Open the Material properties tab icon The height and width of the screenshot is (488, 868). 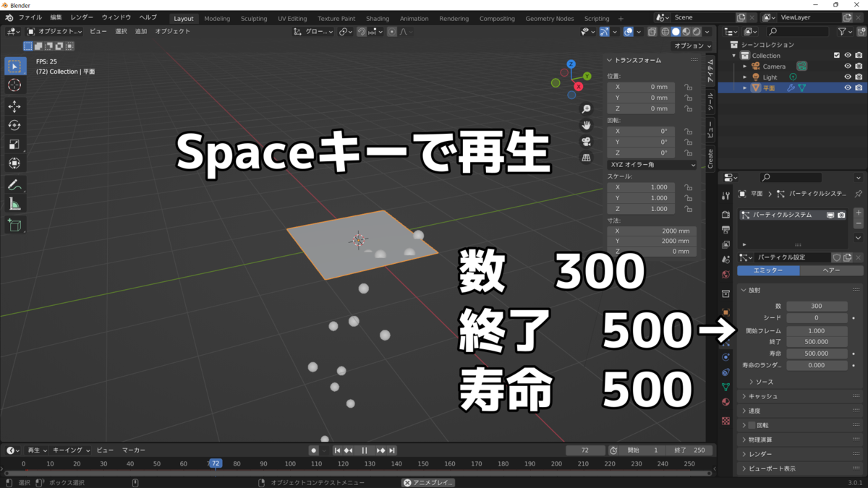726,402
